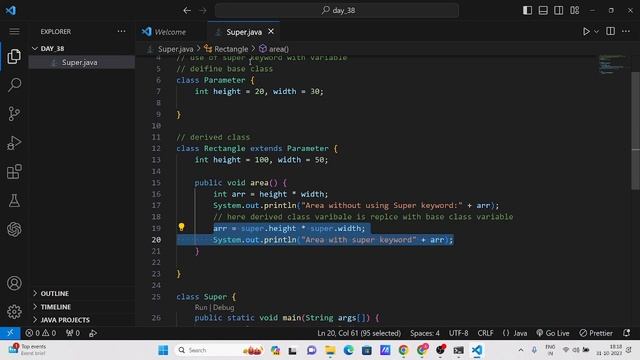Click the editor vertical scrollbar
The width and height of the screenshot is (640, 360).
(636, 131)
